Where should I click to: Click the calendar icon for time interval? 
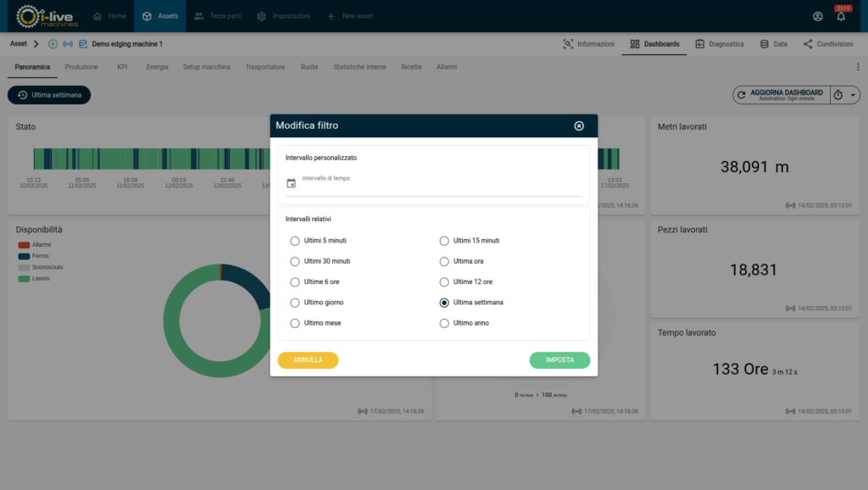click(292, 183)
